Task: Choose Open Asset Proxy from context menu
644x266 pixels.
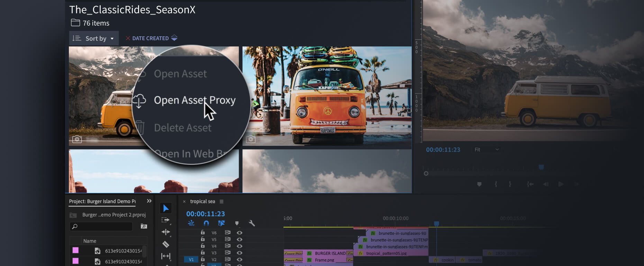Action: point(194,100)
